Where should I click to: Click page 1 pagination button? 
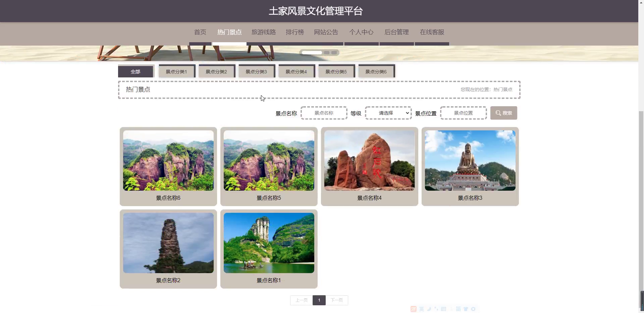(319, 300)
